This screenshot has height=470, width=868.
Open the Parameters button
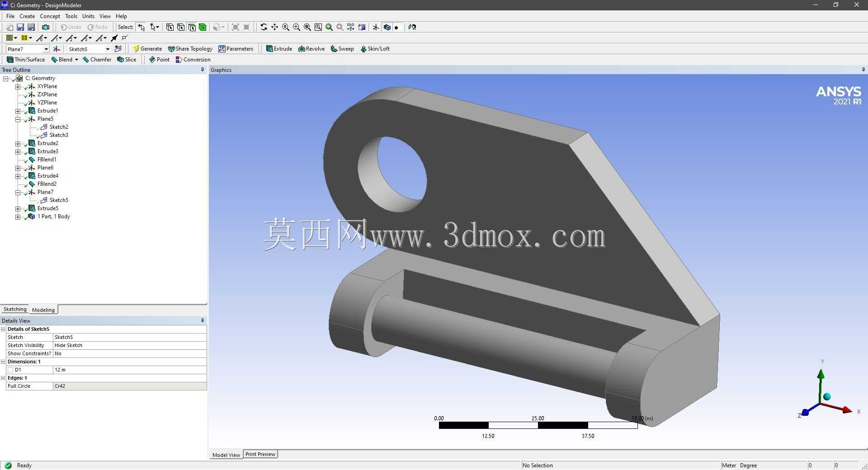tap(236, 49)
